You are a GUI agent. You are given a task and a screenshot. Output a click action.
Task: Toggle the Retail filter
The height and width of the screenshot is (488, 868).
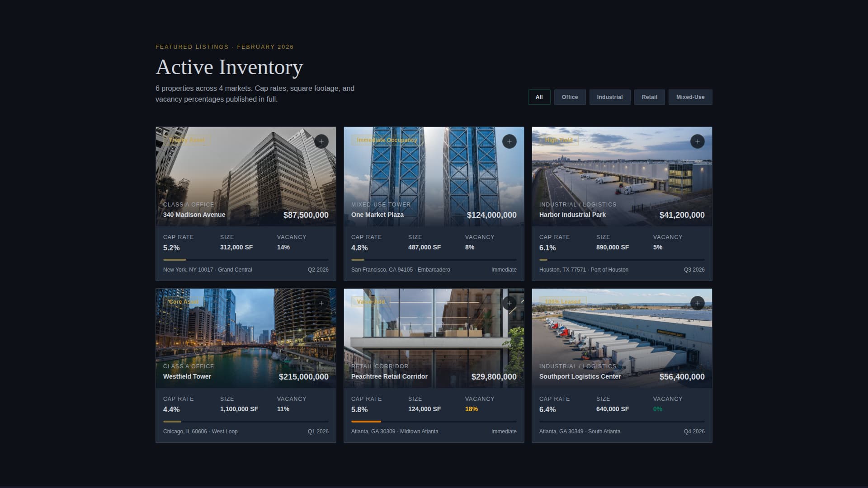pyautogui.click(x=649, y=97)
